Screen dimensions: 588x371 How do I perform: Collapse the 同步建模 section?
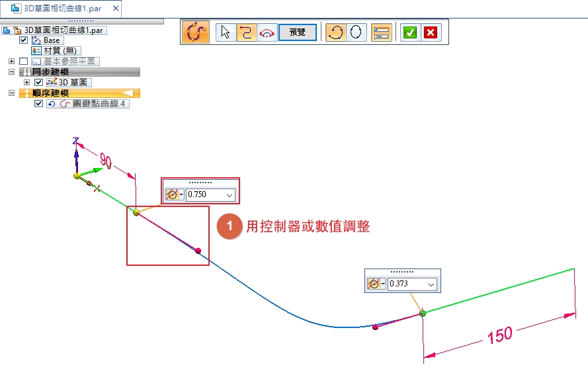point(11,71)
